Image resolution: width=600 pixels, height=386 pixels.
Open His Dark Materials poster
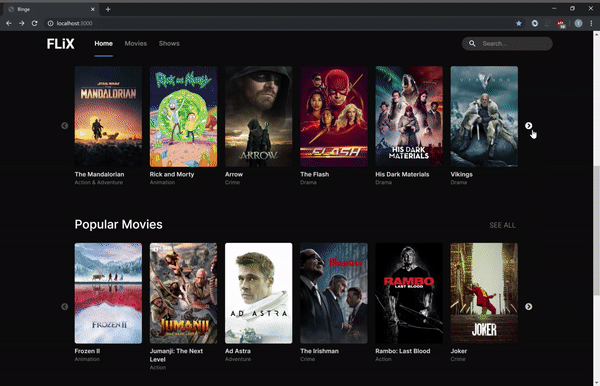click(409, 116)
